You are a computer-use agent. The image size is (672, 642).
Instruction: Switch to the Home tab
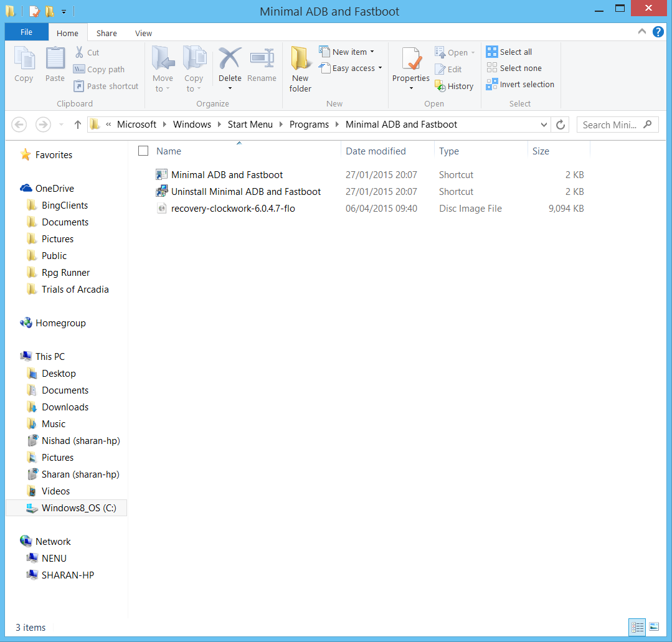tap(67, 33)
